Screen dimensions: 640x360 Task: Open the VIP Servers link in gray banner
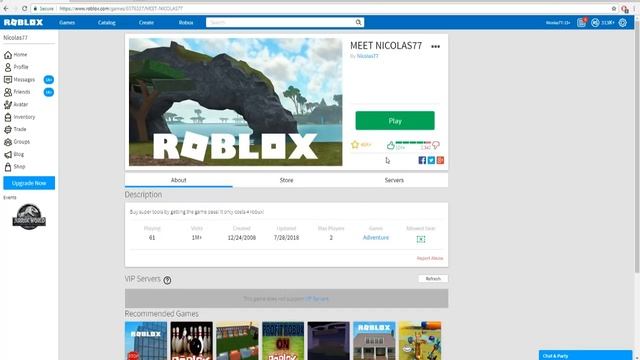point(317,299)
